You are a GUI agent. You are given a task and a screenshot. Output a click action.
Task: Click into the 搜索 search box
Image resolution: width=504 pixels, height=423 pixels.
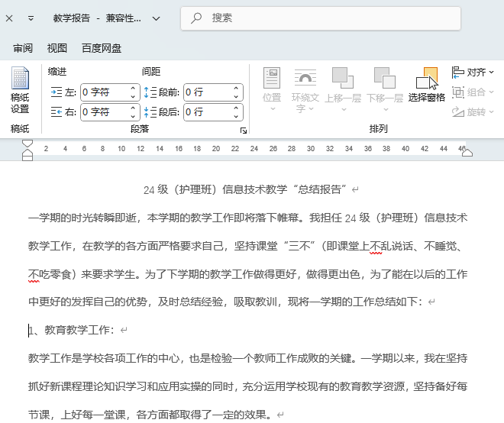pos(321,18)
